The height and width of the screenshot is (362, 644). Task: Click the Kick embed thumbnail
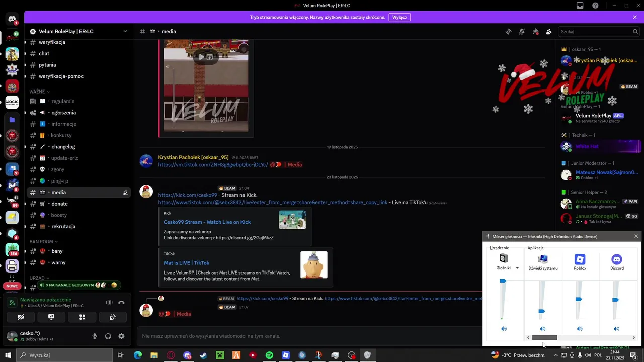tap(292, 220)
